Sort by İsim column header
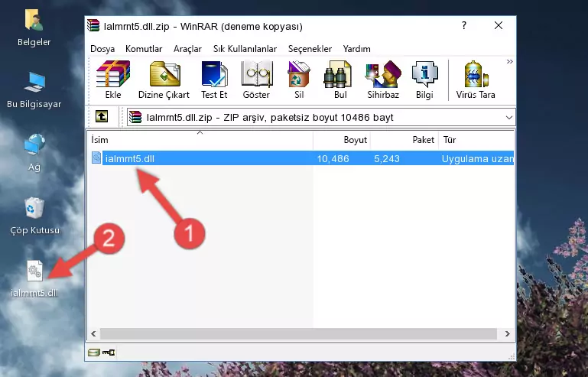This screenshot has width=588, height=377. tap(200, 139)
